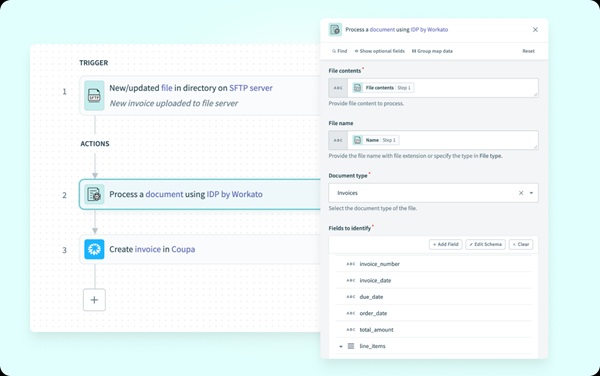The image size is (600, 376).
Task: Click the Invoices document type combo box
Action: point(433,193)
